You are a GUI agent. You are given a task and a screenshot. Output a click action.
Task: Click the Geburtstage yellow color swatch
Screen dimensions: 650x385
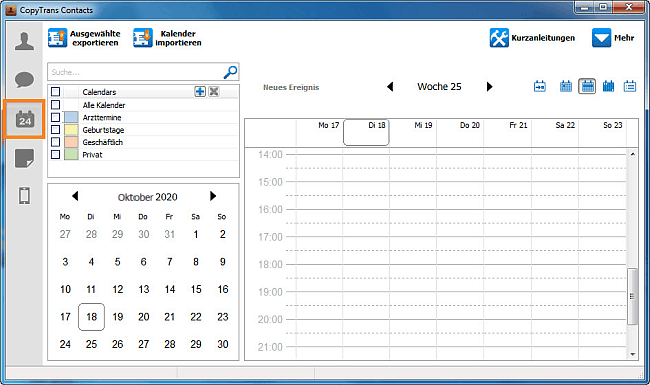71,130
